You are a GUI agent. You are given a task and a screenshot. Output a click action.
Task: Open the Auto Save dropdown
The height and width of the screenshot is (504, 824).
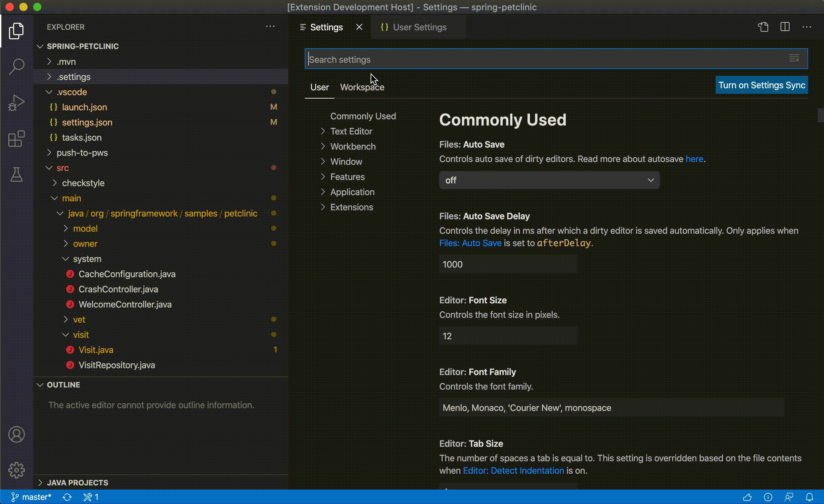pos(549,180)
